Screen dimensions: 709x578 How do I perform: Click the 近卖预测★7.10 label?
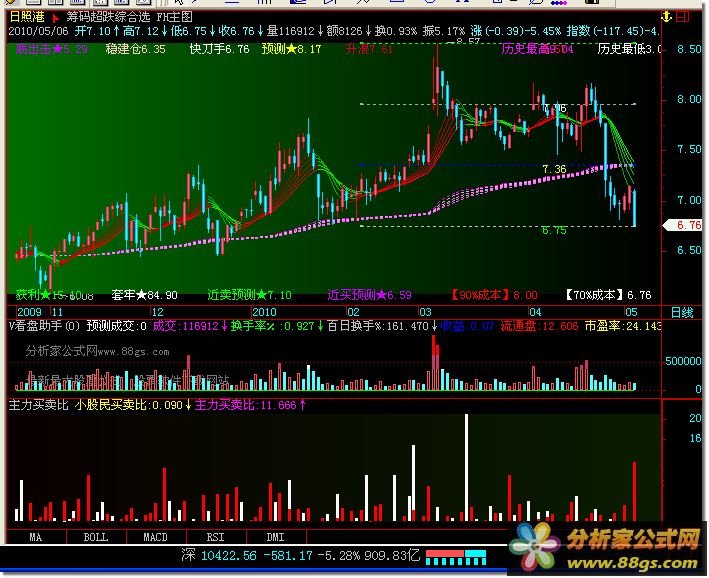click(x=250, y=295)
